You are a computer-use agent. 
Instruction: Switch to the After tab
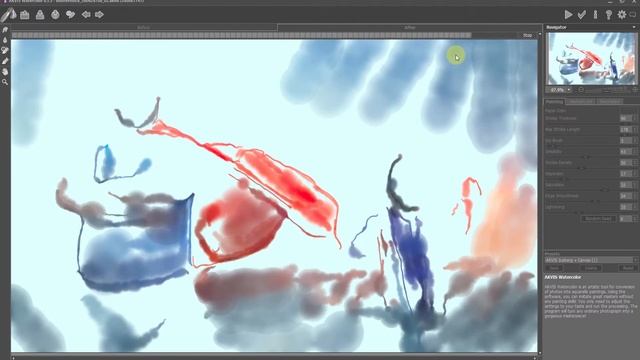point(409,28)
